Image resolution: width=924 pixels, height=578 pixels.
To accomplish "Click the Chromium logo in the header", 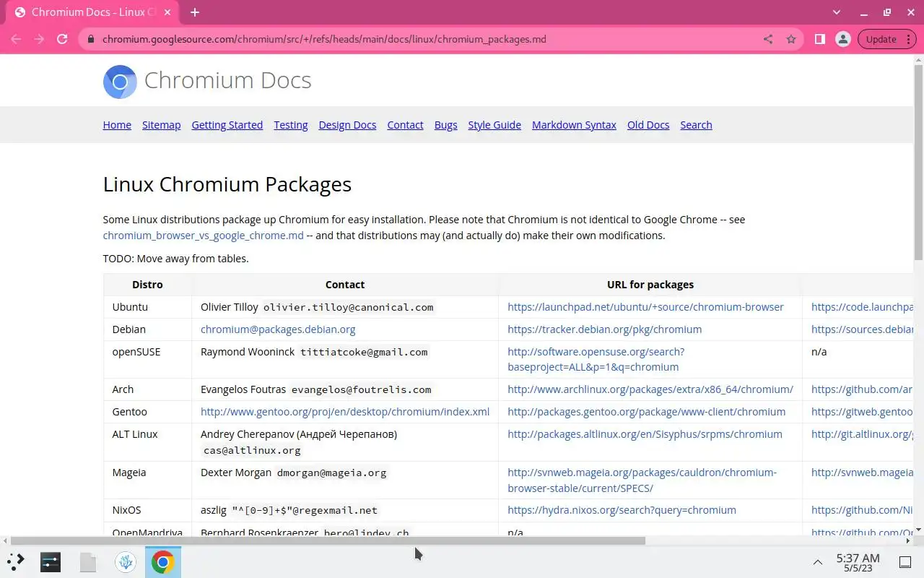I will pos(120,82).
